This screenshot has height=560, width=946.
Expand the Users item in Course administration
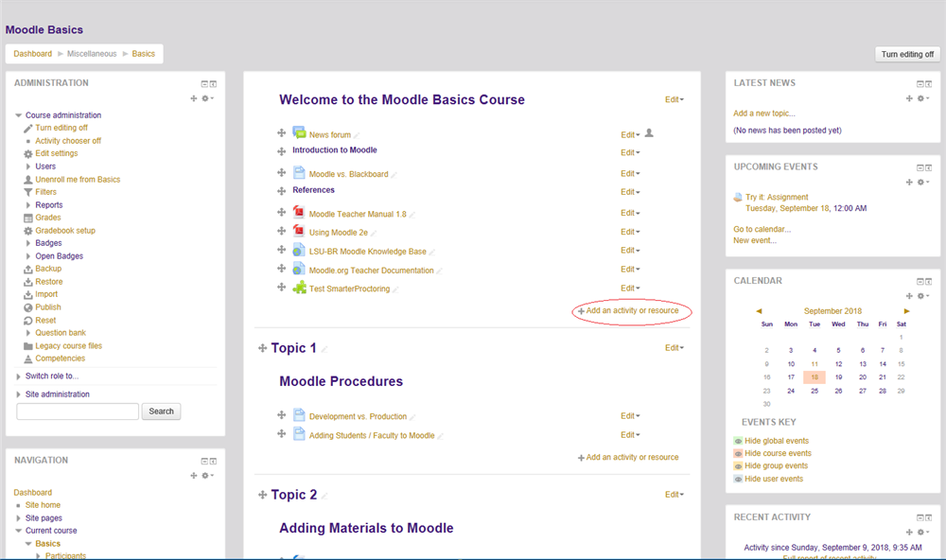coord(45,166)
